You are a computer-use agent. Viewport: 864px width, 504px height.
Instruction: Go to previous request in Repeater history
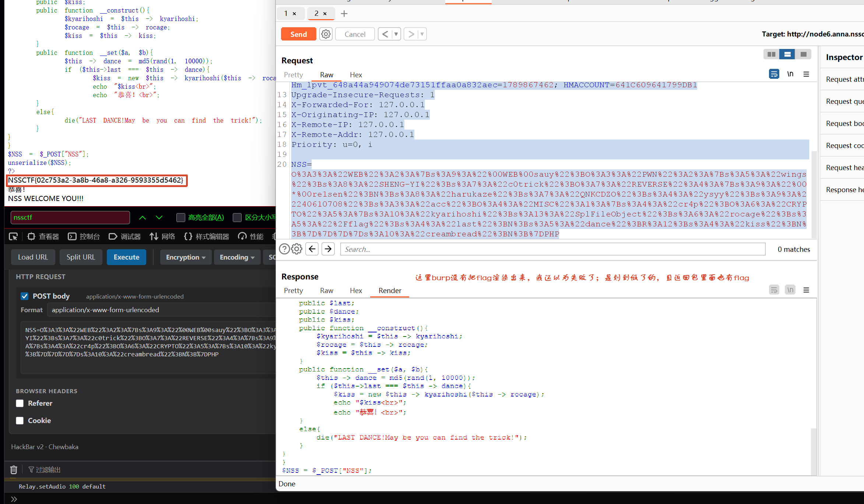[x=385, y=34]
